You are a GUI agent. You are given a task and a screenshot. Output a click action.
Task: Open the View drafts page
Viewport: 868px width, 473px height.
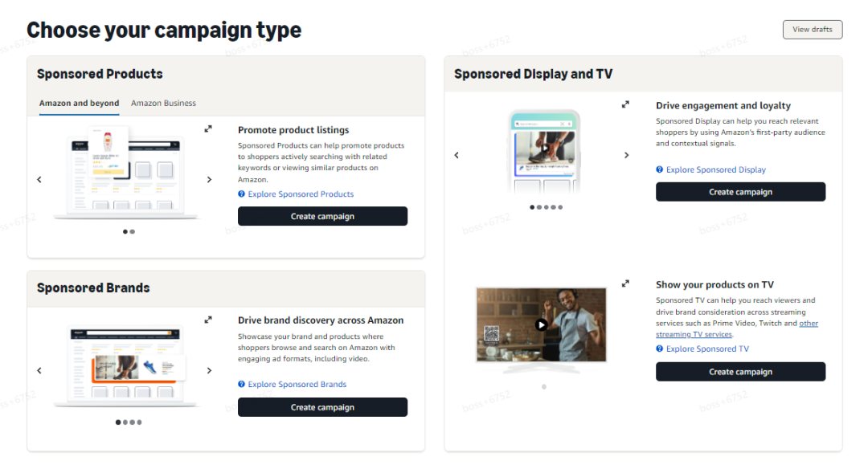point(812,30)
